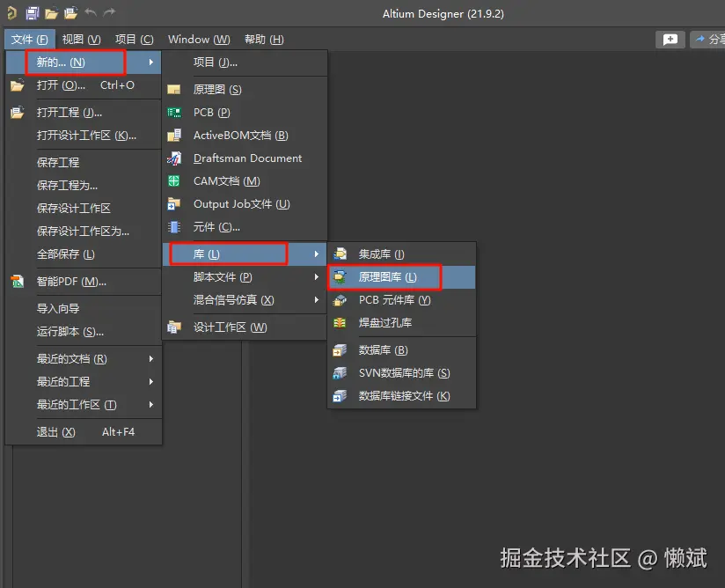This screenshot has width=725, height=588.
Task: Click the Draftsman Document icon
Action: 174,158
